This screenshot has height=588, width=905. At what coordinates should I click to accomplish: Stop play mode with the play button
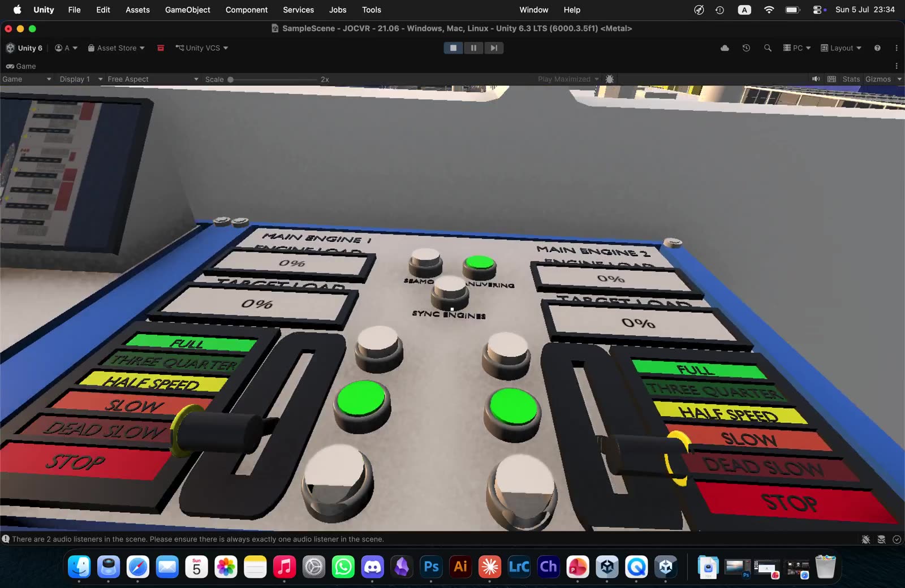453,48
